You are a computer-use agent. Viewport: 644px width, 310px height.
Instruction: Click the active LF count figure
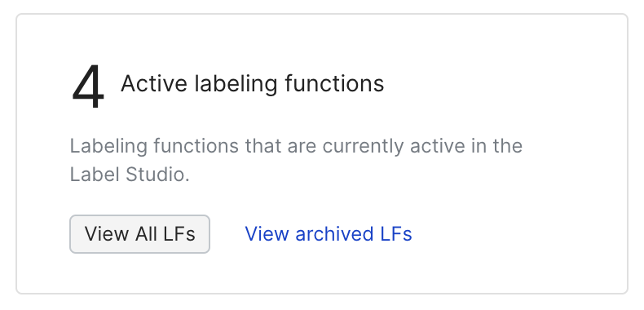pos(88,86)
